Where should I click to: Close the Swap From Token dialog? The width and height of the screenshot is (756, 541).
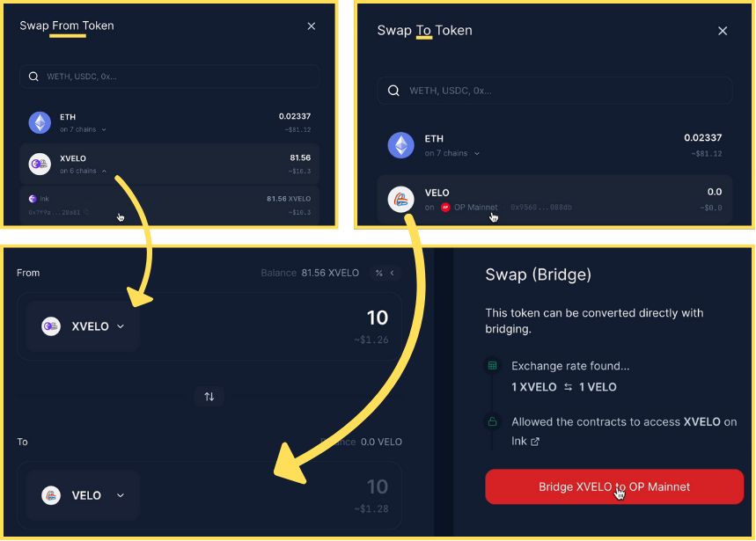312,26
